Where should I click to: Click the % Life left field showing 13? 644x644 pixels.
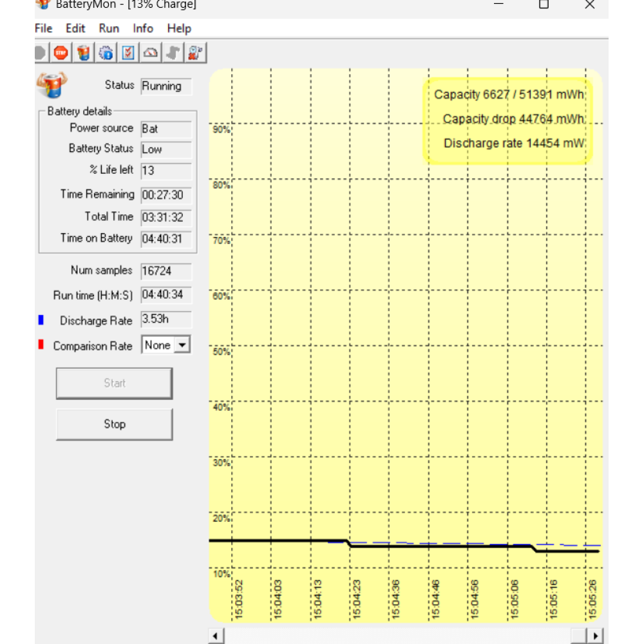pos(166,171)
